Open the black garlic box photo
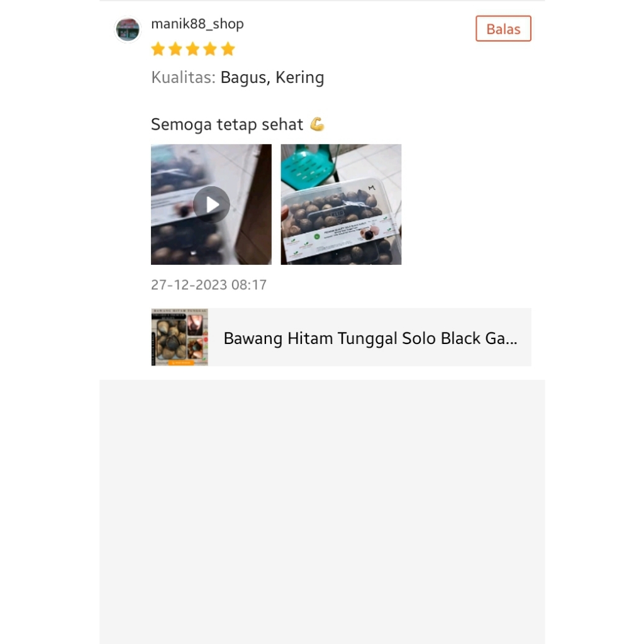 [x=341, y=204]
